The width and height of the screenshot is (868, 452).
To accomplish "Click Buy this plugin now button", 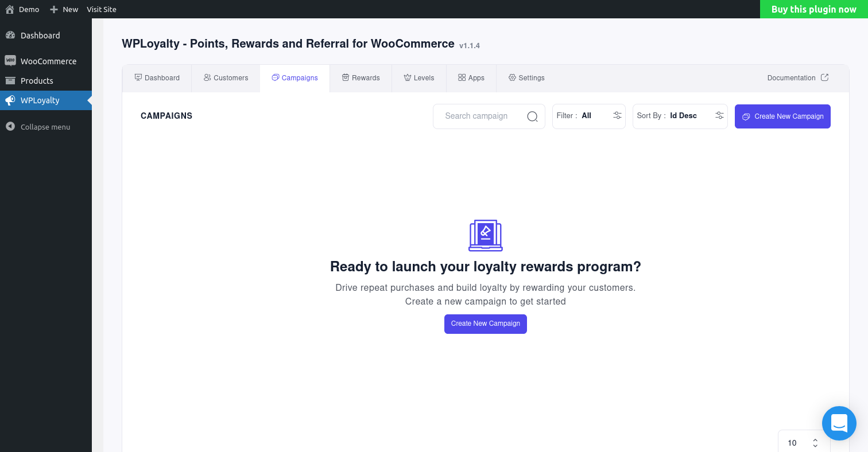I will coord(814,9).
